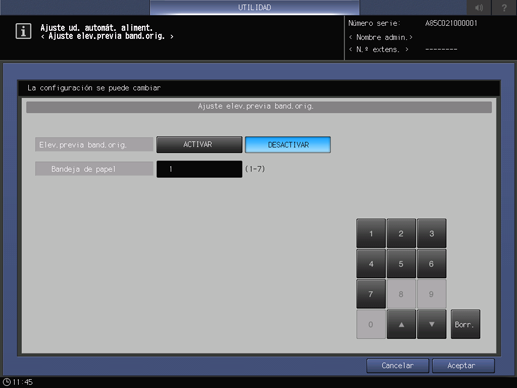Select the ACTIVAR option
517x388 pixels.
199,144
